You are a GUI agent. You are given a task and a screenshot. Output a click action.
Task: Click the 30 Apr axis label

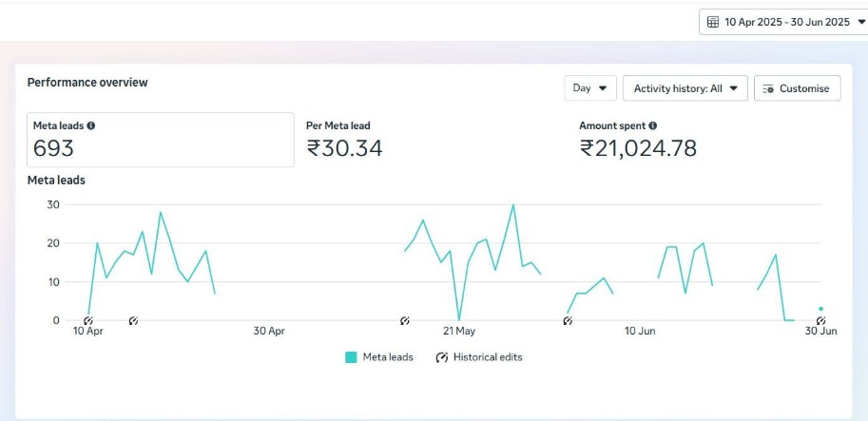[x=269, y=332]
